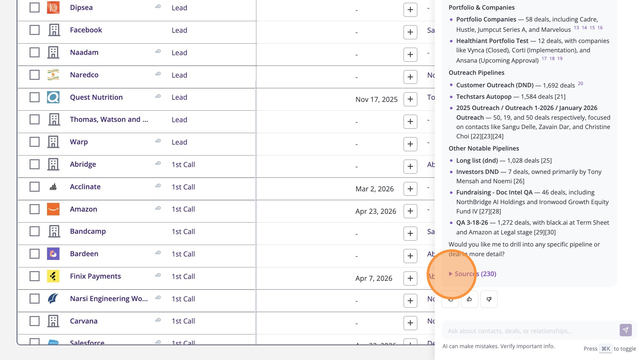Open the Narsi Engineering Works deal
Viewport: 644px width, 360px height.
tap(109, 299)
